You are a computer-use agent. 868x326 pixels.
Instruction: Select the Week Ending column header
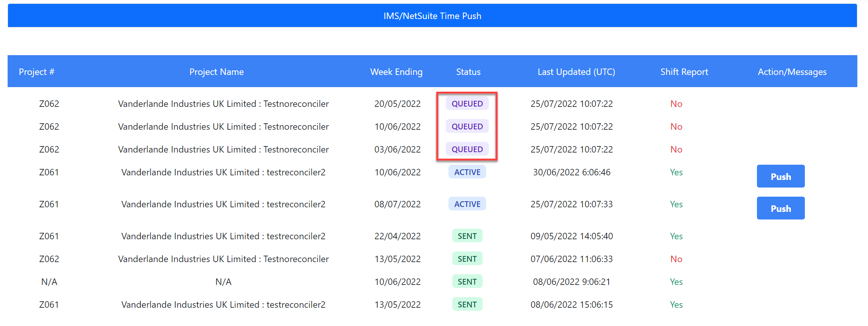tap(396, 72)
